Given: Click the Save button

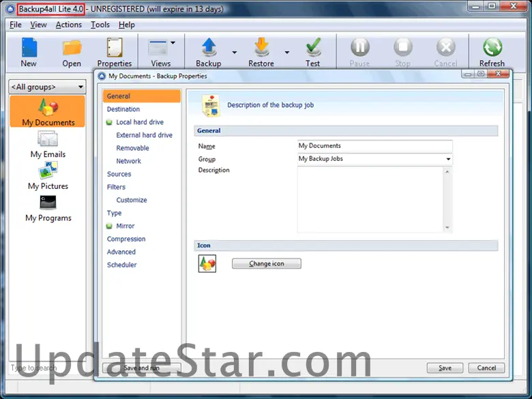Looking at the screenshot, I should click(x=445, y=368).
